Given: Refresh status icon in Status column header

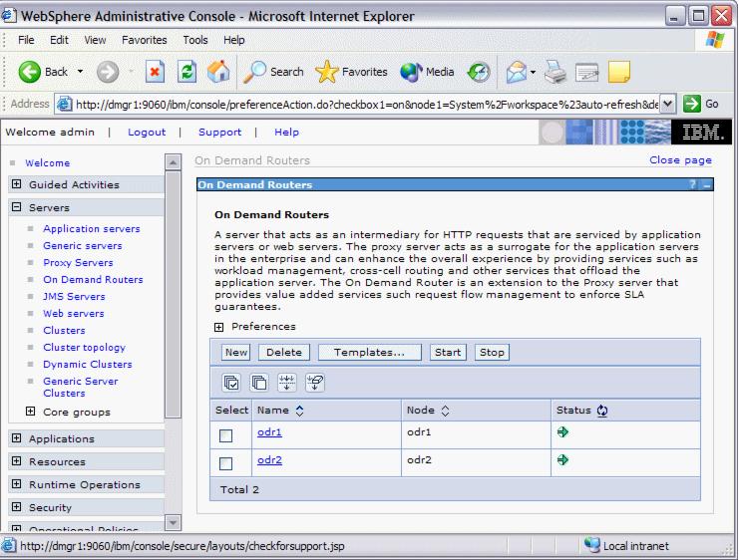Looking at the screenshot, I should (x=601, y=411).
